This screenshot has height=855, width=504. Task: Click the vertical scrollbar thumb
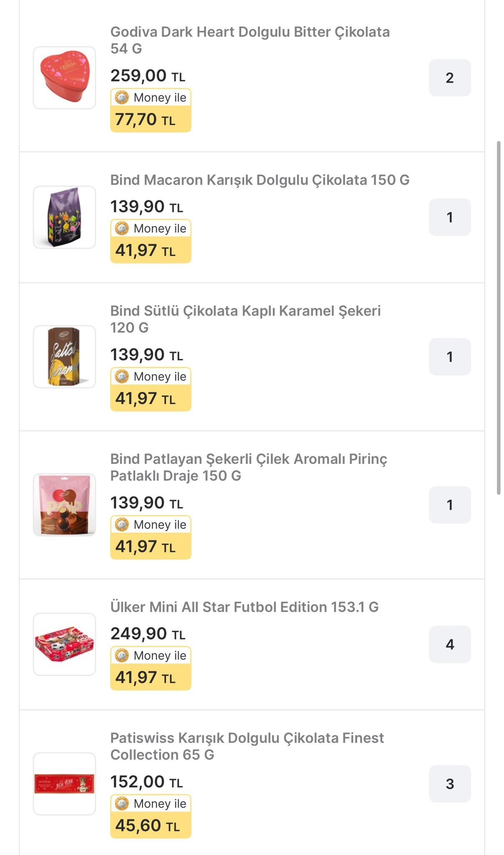[498, 318]
